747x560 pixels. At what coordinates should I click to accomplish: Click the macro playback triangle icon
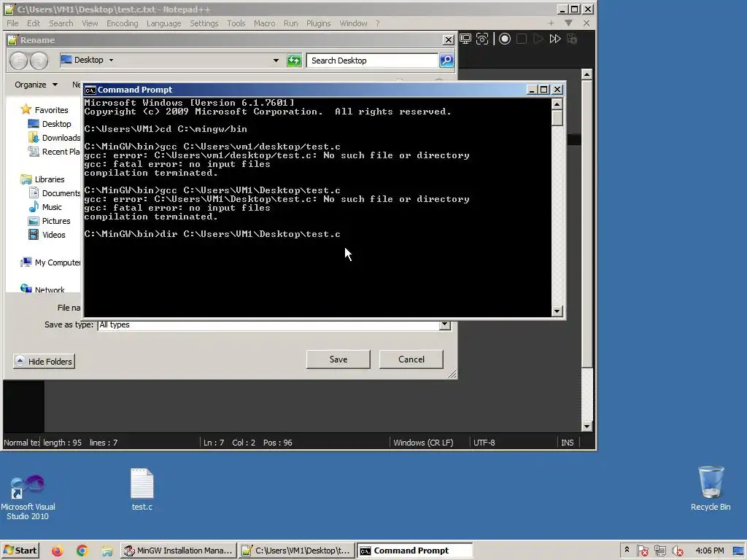(x=538, y=39)
